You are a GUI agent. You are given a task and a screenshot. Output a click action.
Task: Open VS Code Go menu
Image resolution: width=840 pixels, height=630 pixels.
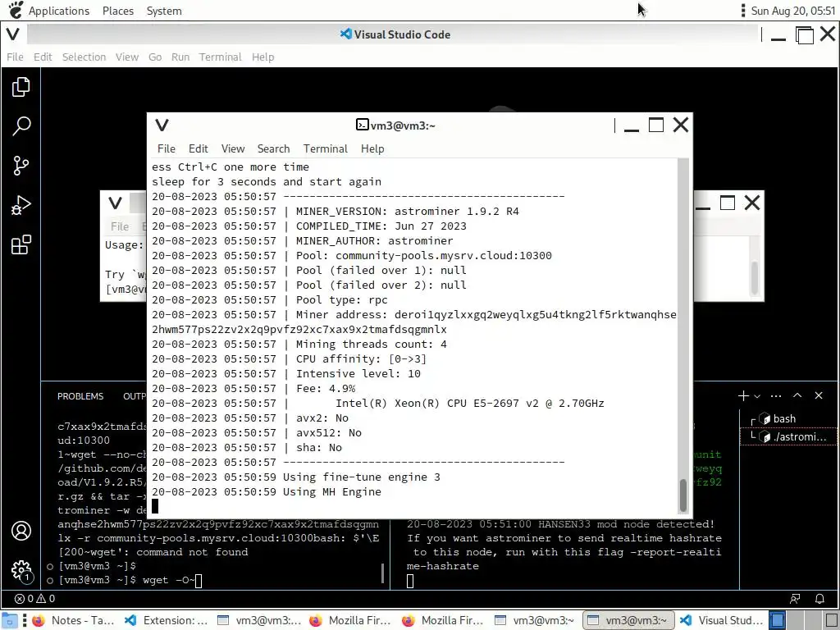point(155,57)
